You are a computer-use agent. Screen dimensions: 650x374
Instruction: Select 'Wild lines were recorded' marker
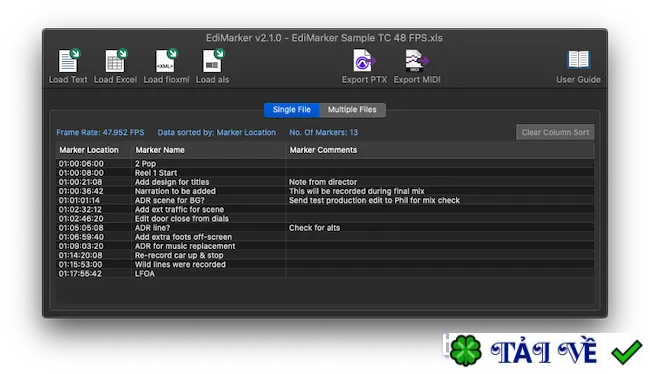180,264
